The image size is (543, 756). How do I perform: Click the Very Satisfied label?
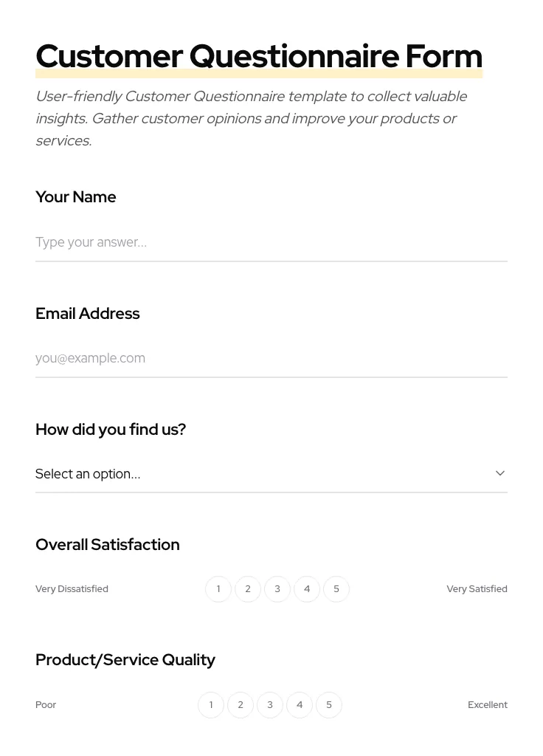(477, 588)
